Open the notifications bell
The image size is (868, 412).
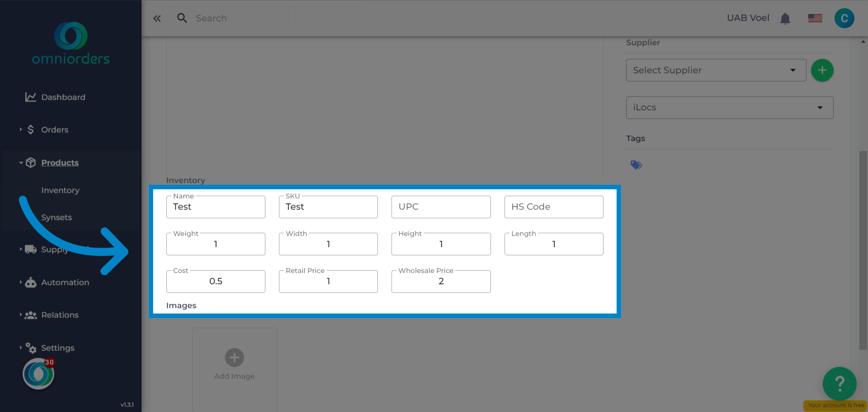click(x=785, y=19)
